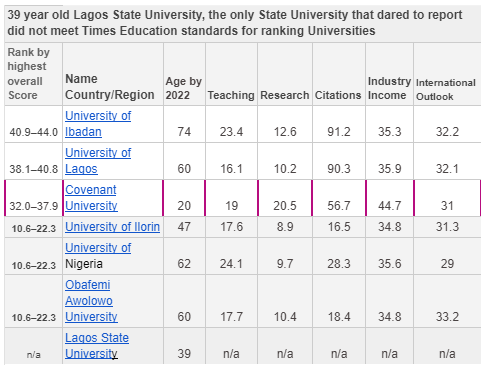Click the Industry Income column header
The image size is (481, 372).
389,88
